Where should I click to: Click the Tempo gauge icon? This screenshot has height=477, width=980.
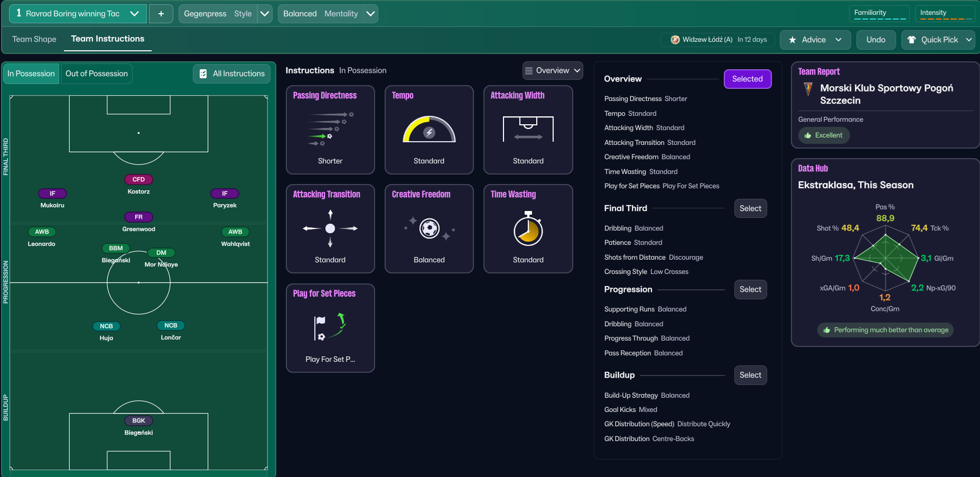(429, 130)
